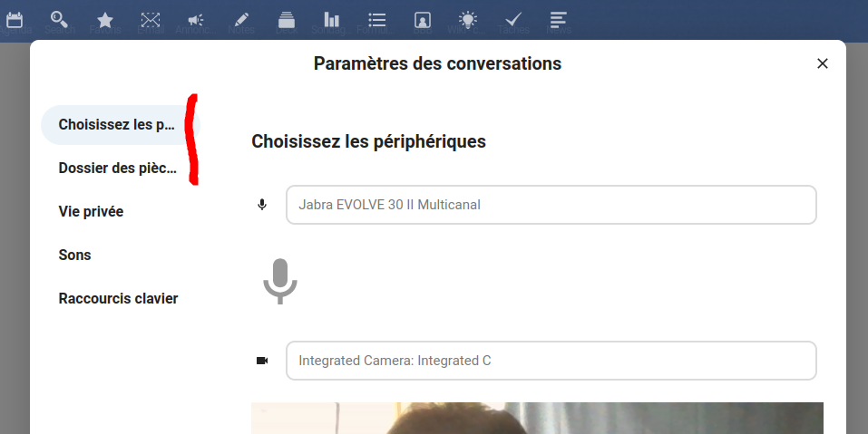Open the Deck cards icon
868x434 pixels.
[x=287, y=20]
